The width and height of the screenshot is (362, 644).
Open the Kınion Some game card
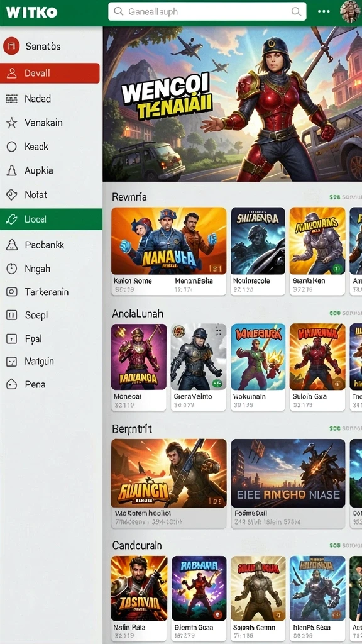coord(168,251)
